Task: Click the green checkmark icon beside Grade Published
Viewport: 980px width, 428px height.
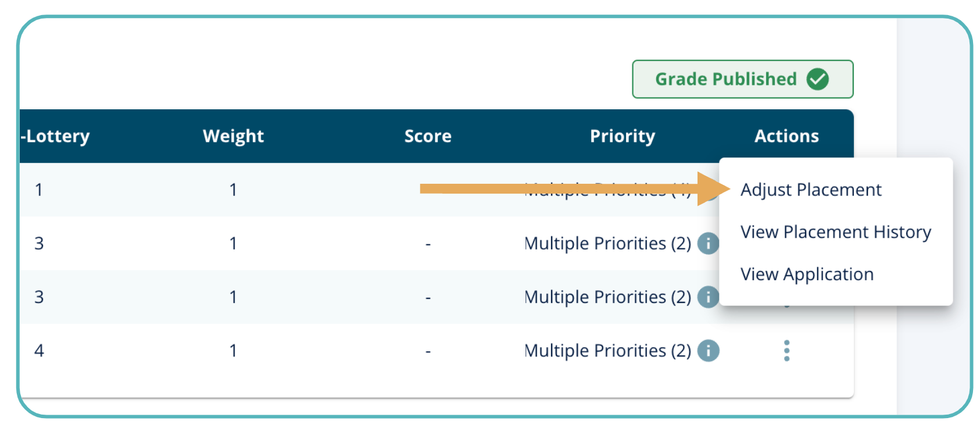Action: [x=817, y=79]
